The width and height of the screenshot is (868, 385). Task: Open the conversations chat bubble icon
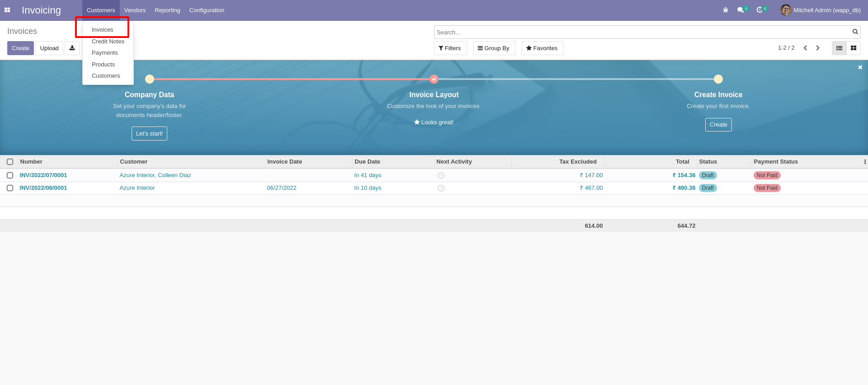[x=741, y=10]
